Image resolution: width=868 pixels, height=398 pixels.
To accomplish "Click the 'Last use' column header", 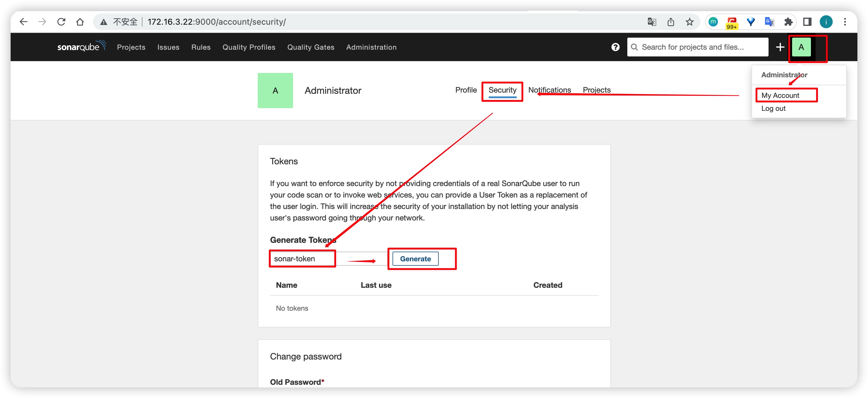I will pyautogui.click(x=376, y=285).
